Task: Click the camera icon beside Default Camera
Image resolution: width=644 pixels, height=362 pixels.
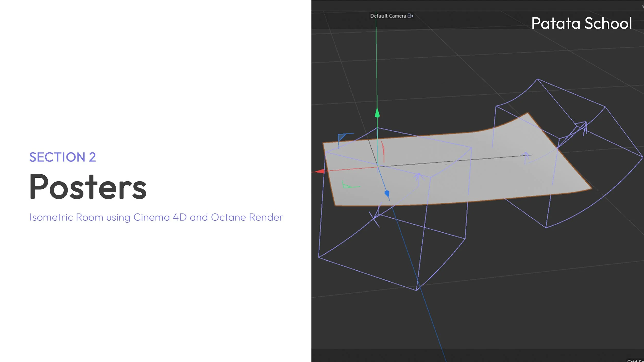Action: (410, 16)
